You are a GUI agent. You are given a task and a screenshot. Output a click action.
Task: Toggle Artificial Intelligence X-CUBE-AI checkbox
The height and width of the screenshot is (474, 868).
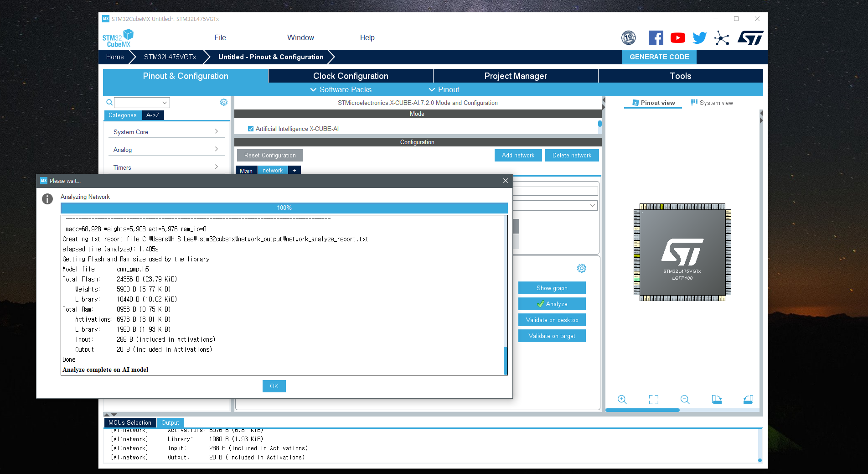[251, 129]
